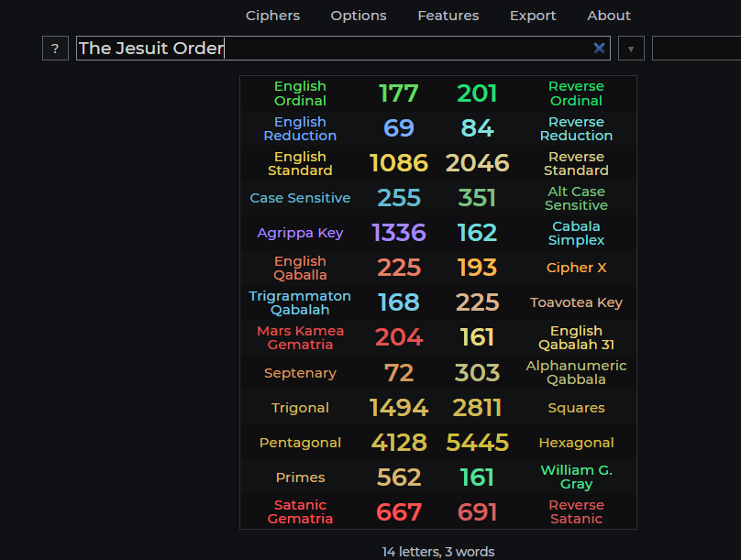This screenshot has width=741, height=560.
Task: Click the Satanic Gematria value 667
Action: point(399,512)
